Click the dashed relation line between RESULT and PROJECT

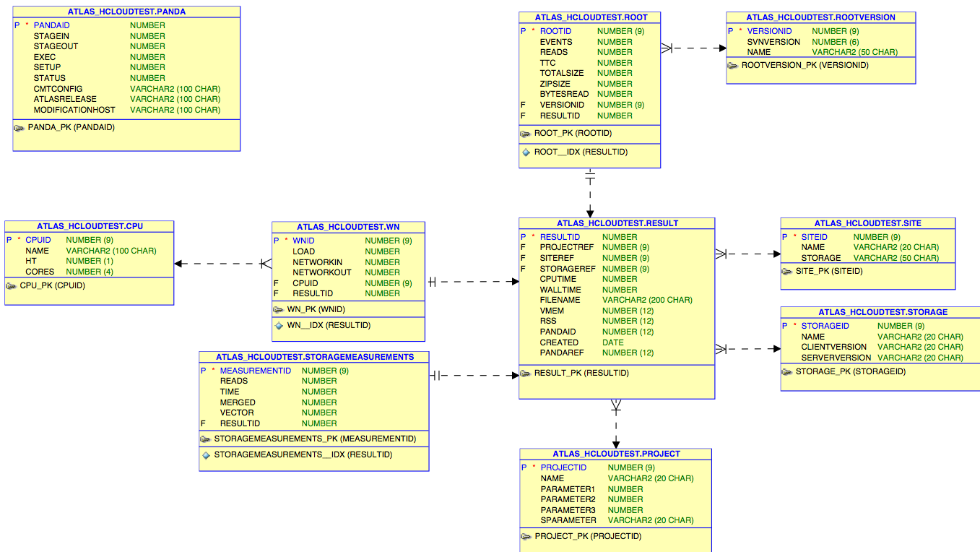616,423
